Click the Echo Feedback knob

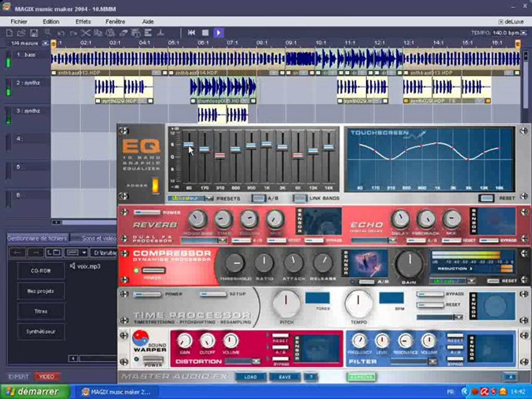coord(426,219)
